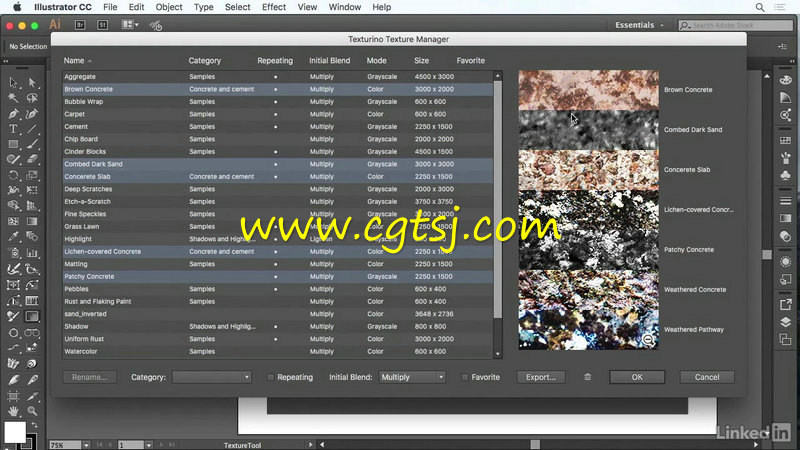
Task: Open Adobe Stock with St icon
Action: point(103,24)
